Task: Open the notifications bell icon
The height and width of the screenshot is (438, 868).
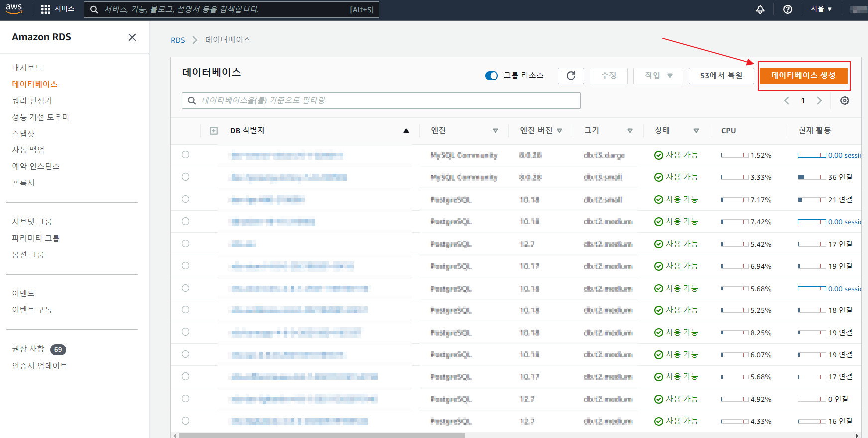Action: click(x=760, y=9)
